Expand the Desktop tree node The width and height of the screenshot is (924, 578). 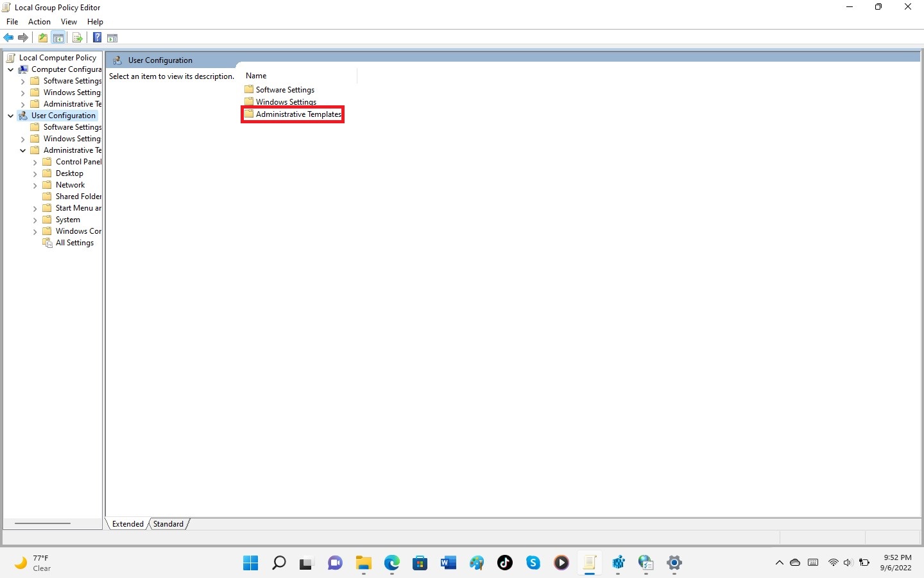click(35, 173)
